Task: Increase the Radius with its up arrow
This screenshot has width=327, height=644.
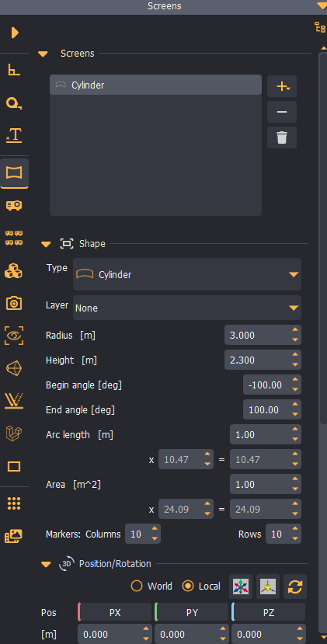Action: point(295,330)
